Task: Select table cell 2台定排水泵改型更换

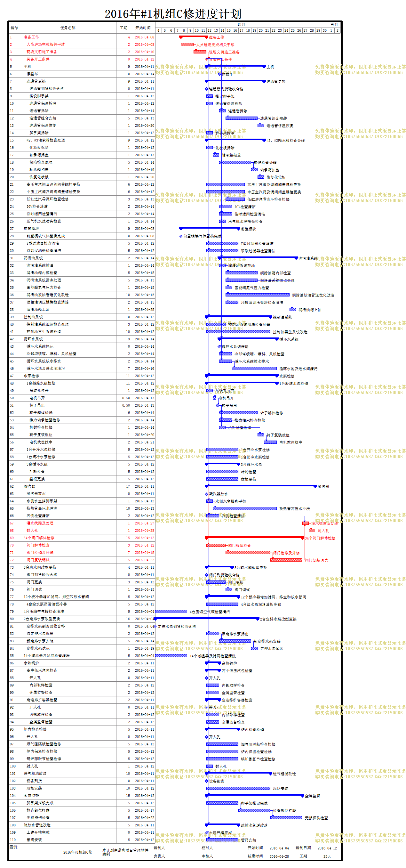Action: coord(42,619)
